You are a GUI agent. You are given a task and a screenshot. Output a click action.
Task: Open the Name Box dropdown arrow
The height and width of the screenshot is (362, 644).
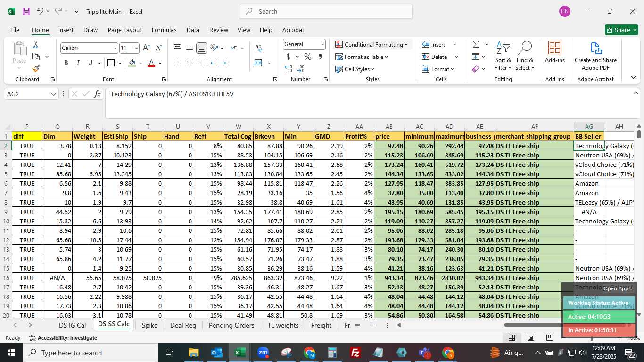(54, 94)
